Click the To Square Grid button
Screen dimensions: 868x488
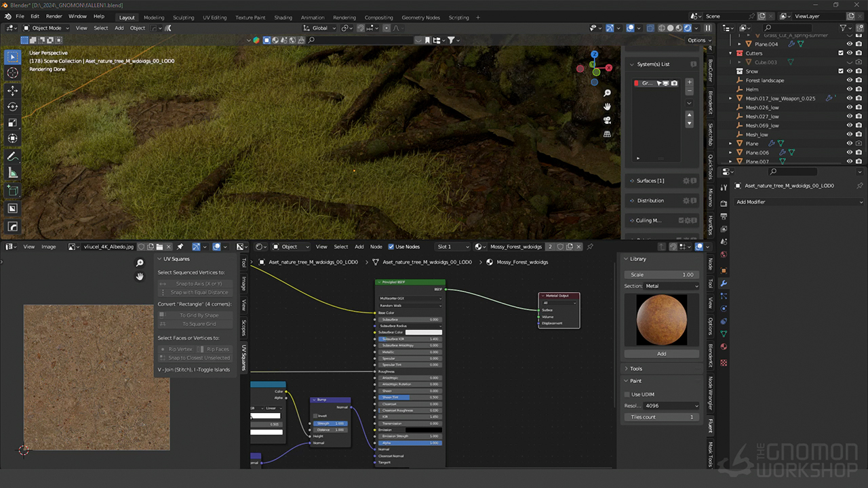click(x=199, y=324)
